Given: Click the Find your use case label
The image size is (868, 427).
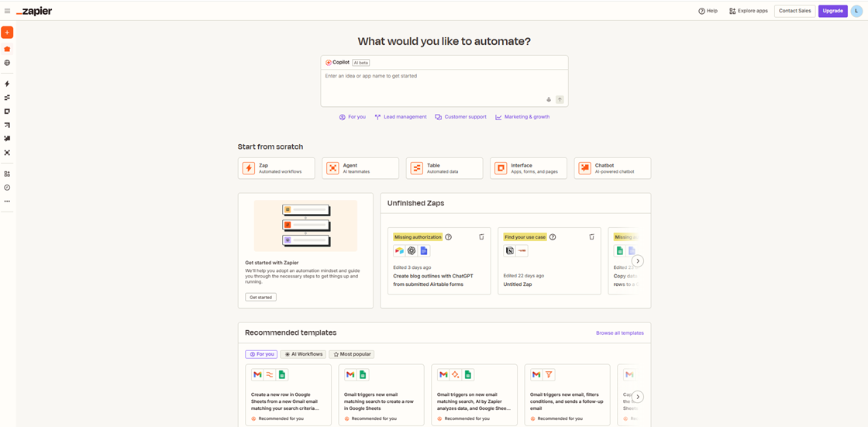Looking at the screenshot, I should [x=525, y=237].
